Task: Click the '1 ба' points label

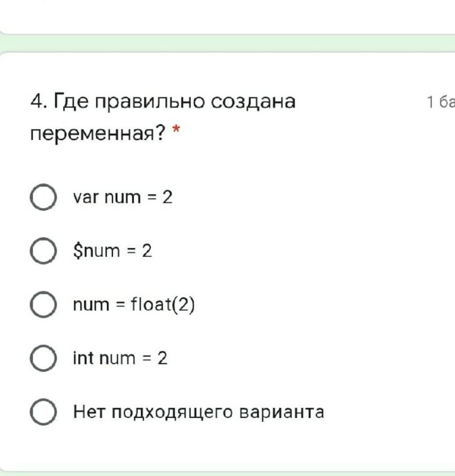Action: (441, 102)
